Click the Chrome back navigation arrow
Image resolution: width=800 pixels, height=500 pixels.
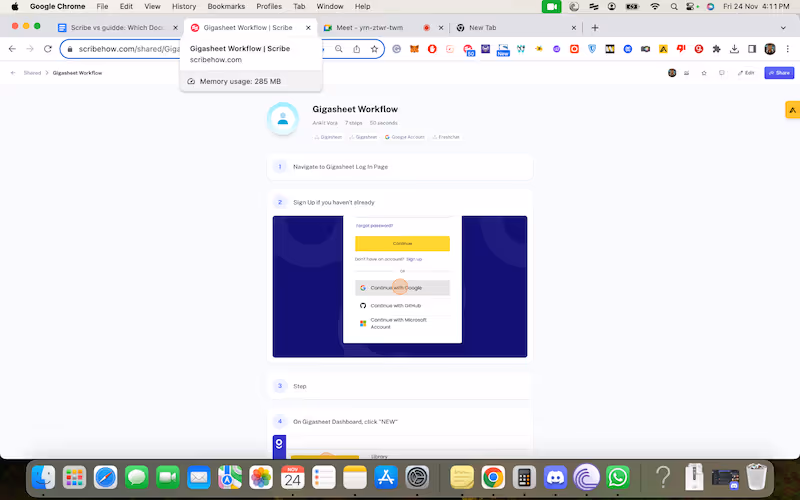click(12, 49)
